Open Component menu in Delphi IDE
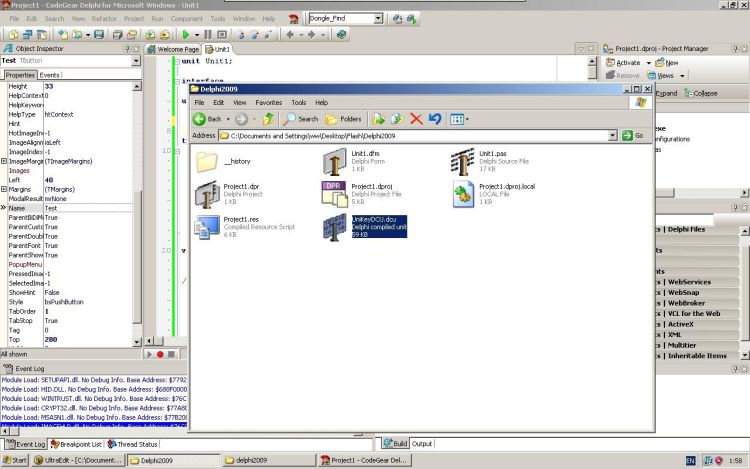The width and height of the screenshot is (750, 469). [187, 19]
